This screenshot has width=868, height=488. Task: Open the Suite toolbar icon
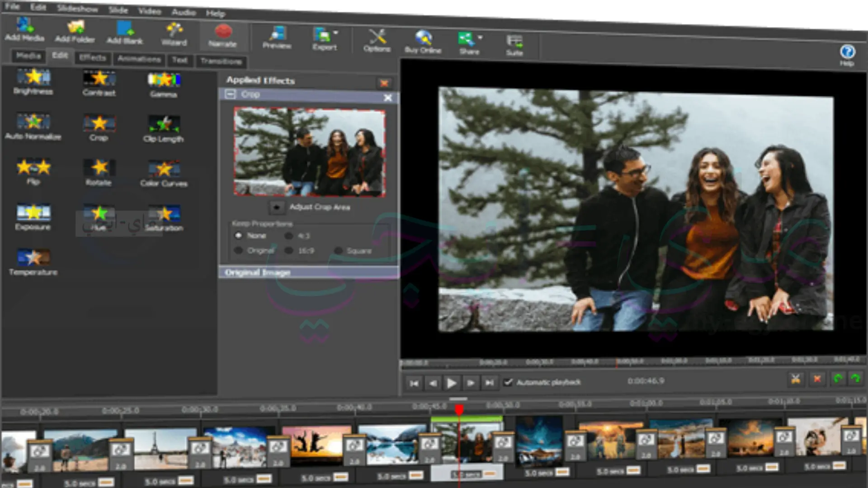(514, 45)
